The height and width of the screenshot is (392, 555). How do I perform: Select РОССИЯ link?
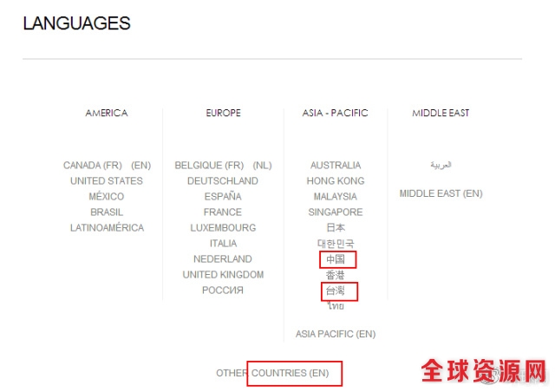[223, 290]
